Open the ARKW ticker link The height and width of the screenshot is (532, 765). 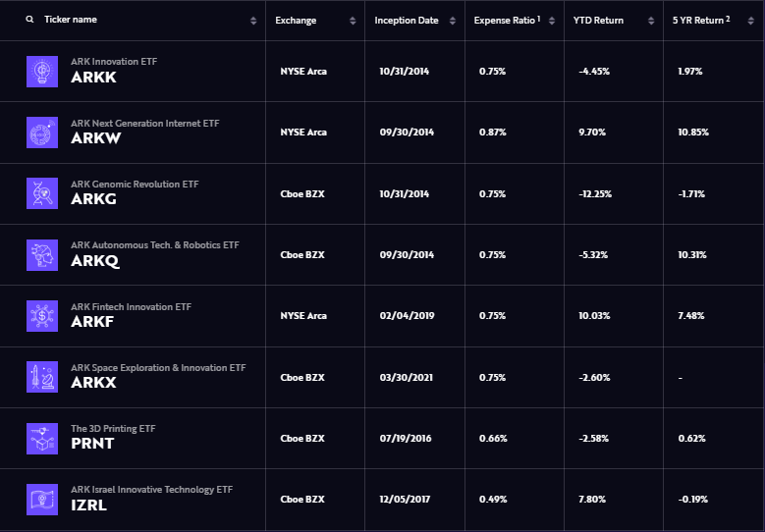[x=95, y=138]
